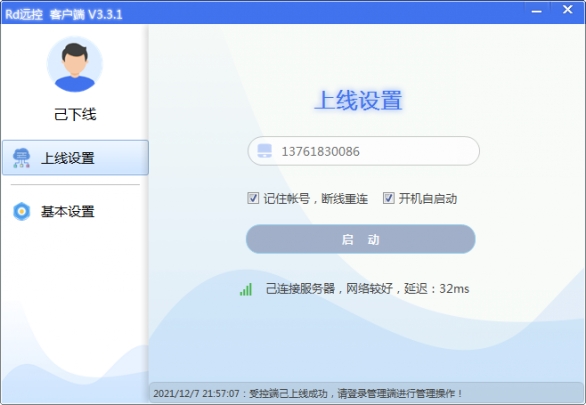
Task: Uncheck the 开机自启动 checkbox
Action: click(388, 198)
